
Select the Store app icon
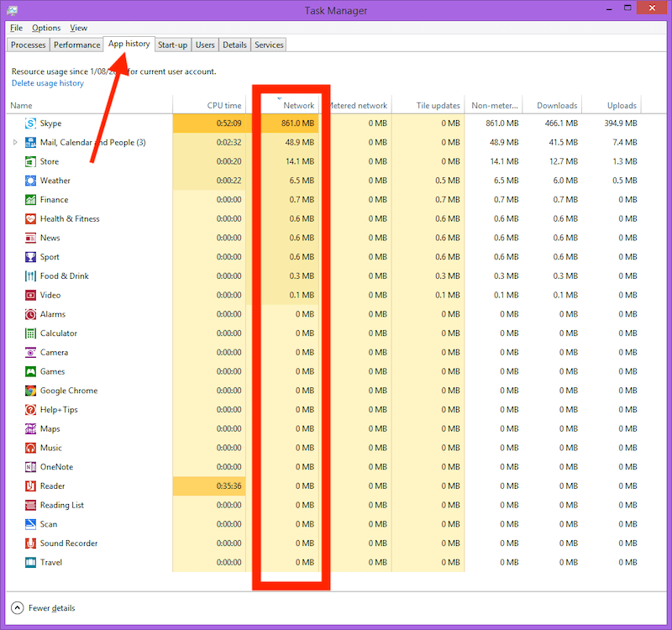[x=31, y=161]
